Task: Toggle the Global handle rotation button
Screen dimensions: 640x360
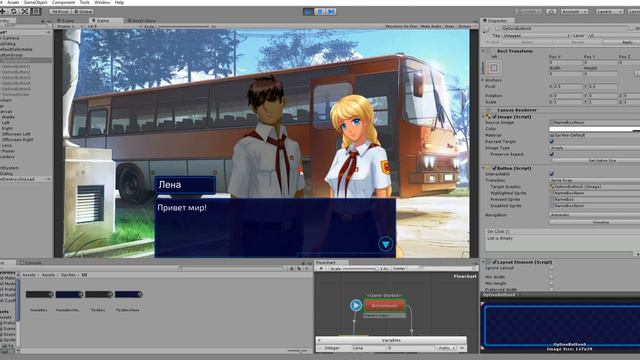Action: pyautogui.click(x=83, y=11)
